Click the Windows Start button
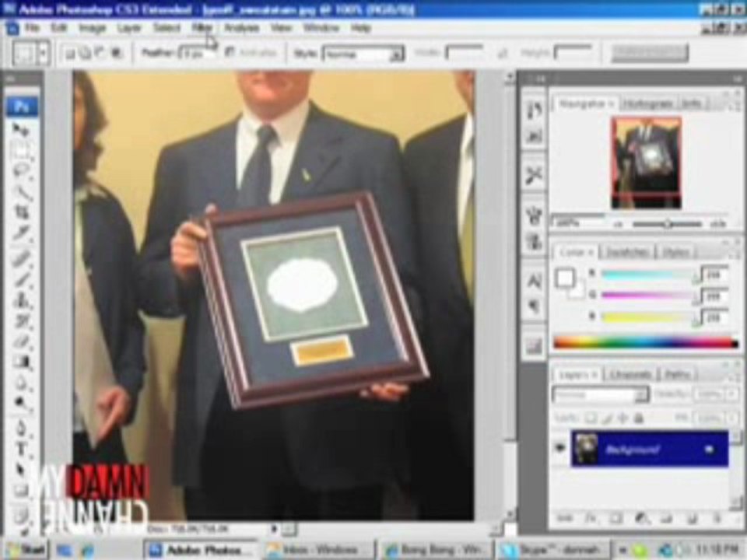Screen dimensions: 747x560 [x=26, y=550]
